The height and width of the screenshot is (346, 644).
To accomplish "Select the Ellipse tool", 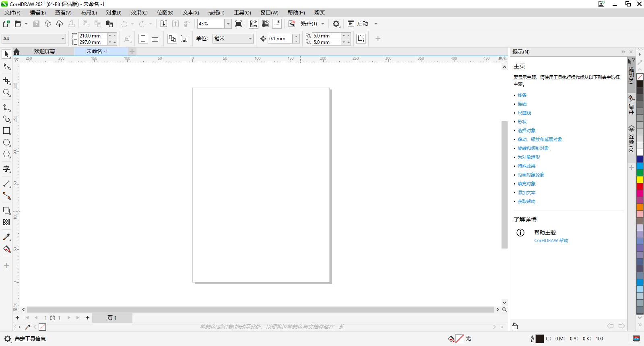I will pyautogui.click(x=6, y=143).
